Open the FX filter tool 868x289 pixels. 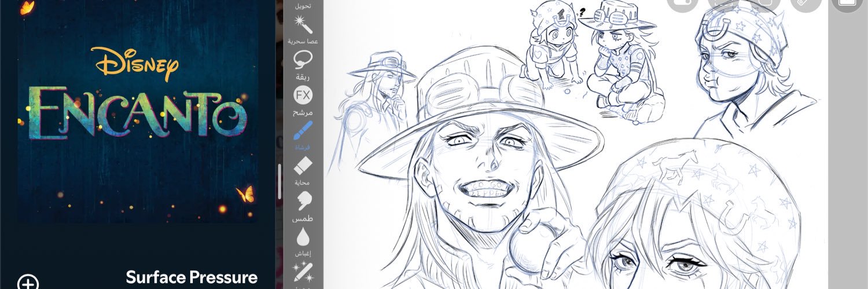[303, 95]
